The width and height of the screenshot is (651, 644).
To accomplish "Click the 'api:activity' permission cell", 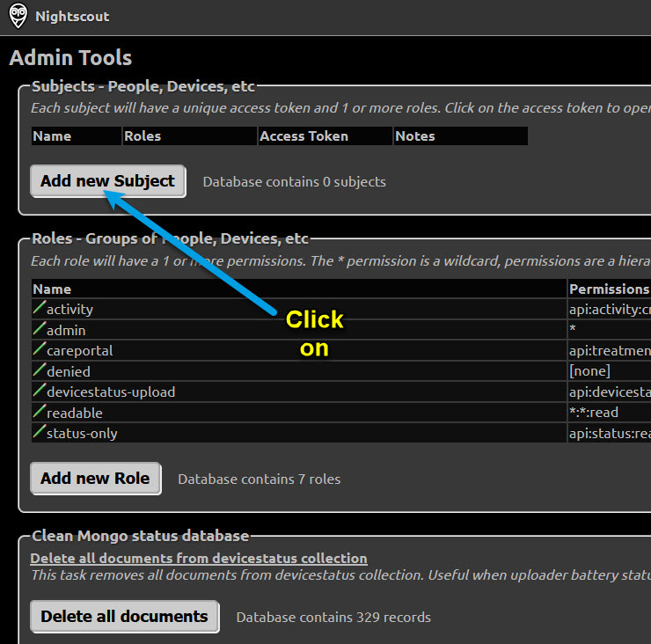I will click(x=610, y=310).
